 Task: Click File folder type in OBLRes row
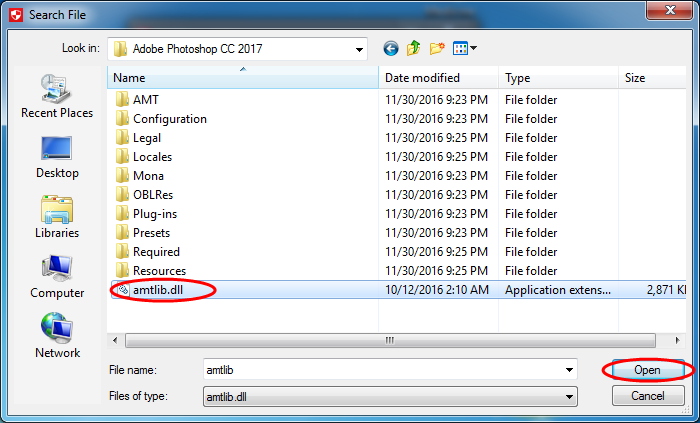point(531,195)
